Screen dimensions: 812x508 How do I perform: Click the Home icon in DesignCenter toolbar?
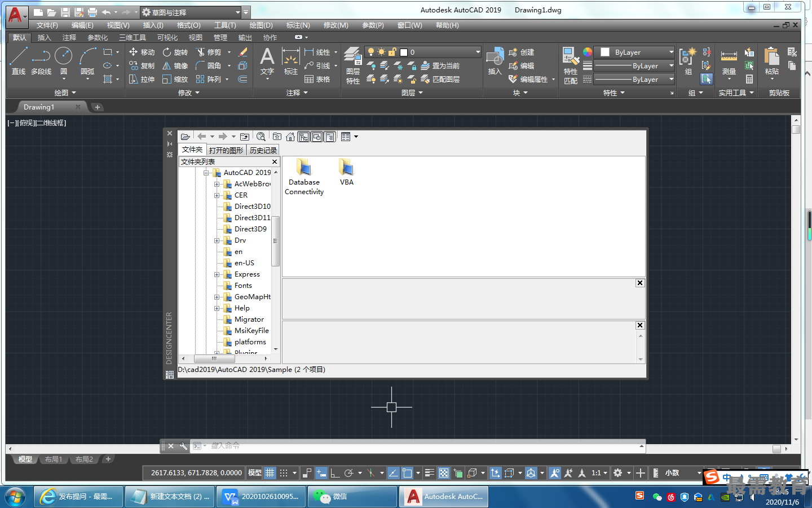(x=290, y=137)
